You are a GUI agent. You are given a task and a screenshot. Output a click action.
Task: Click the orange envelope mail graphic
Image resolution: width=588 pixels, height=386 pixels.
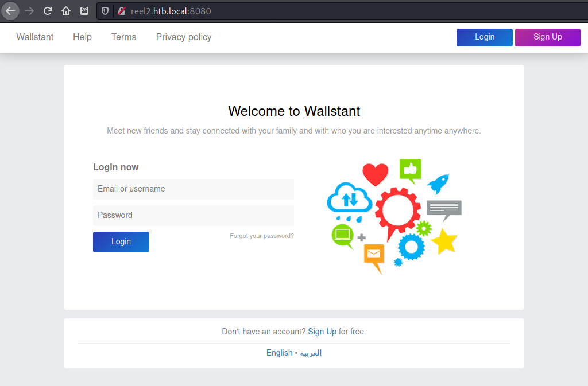tap(374, 254)
